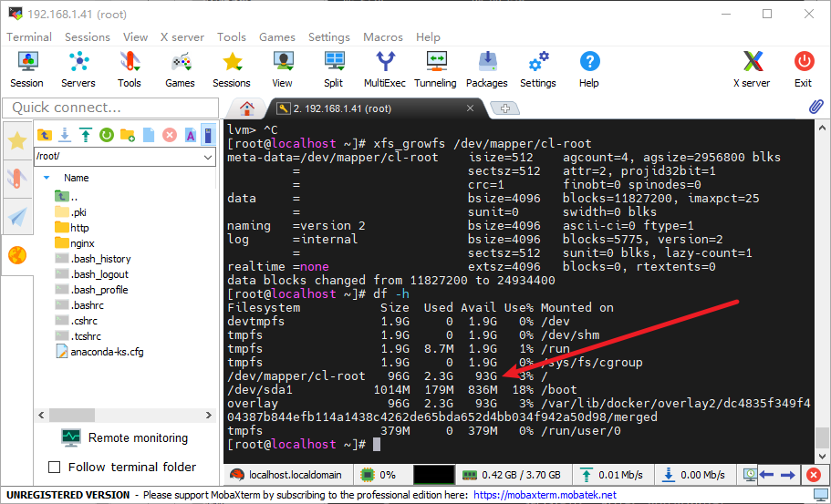Click the Quick connect input field

tap(110, 108)
